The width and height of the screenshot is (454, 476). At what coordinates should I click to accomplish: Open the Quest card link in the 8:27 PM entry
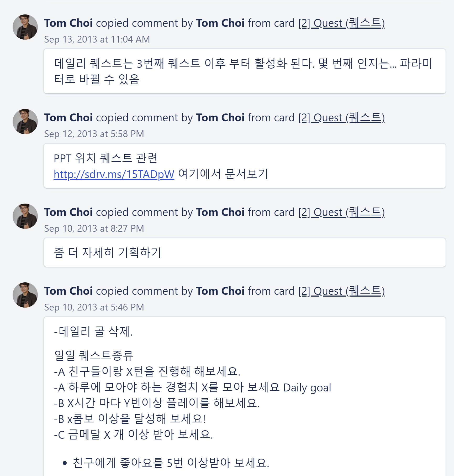coord(341,213)
